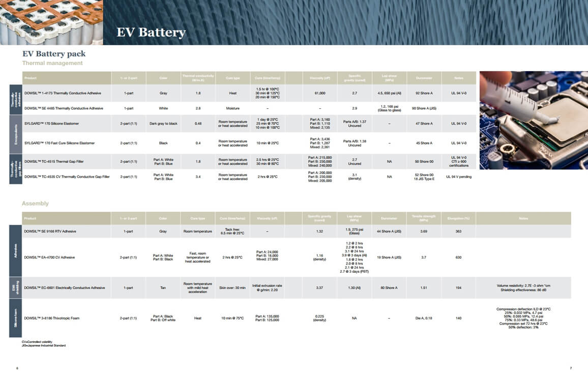588x378 pixels.
Task: Select the "EV Battery pack" heading
Action: tap(54, 53)
